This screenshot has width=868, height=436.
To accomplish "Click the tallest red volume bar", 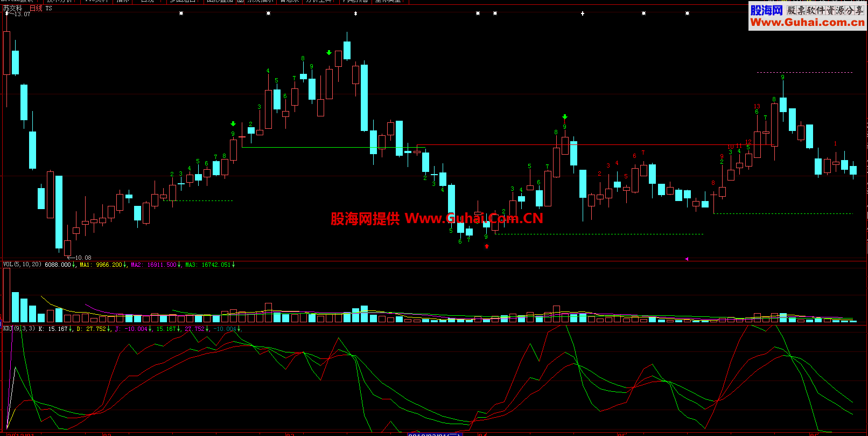I will pos(6,295).
